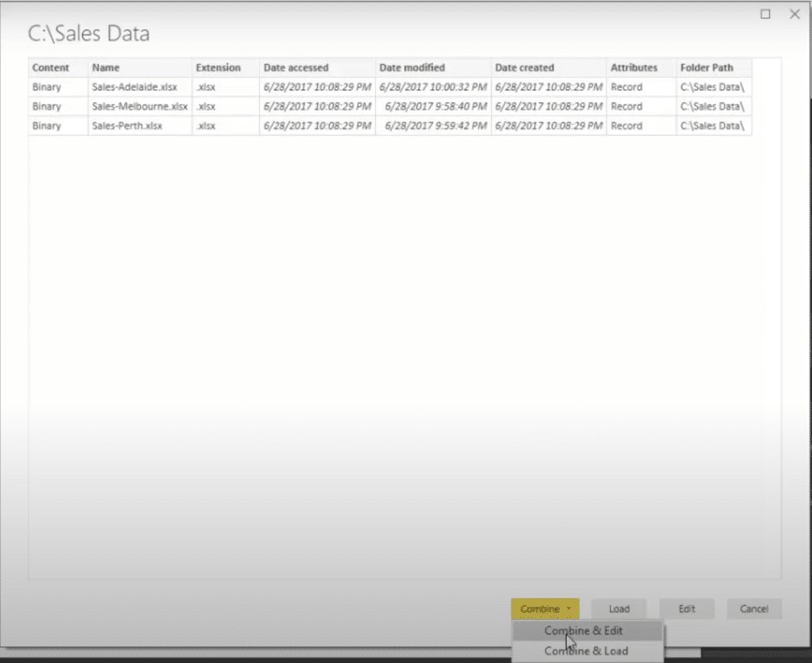Viewport: 812px width, 663px height.
Task: Click Folder Path cell for Sales-Perth.xlsx
Action: pos(714,126)
